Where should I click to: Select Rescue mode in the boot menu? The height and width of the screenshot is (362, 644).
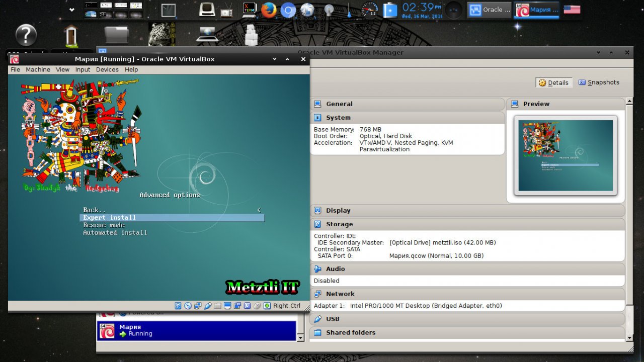(x=104, y=225)
